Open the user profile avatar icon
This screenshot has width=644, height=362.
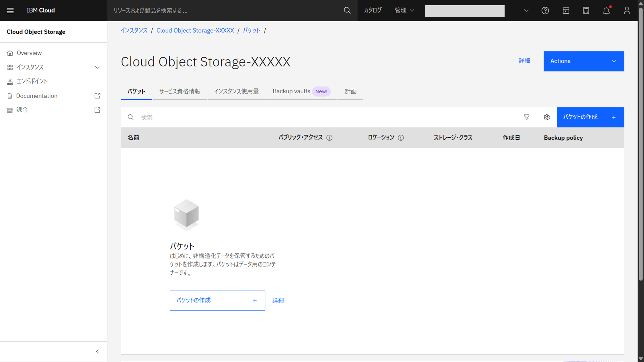(627, 11)
